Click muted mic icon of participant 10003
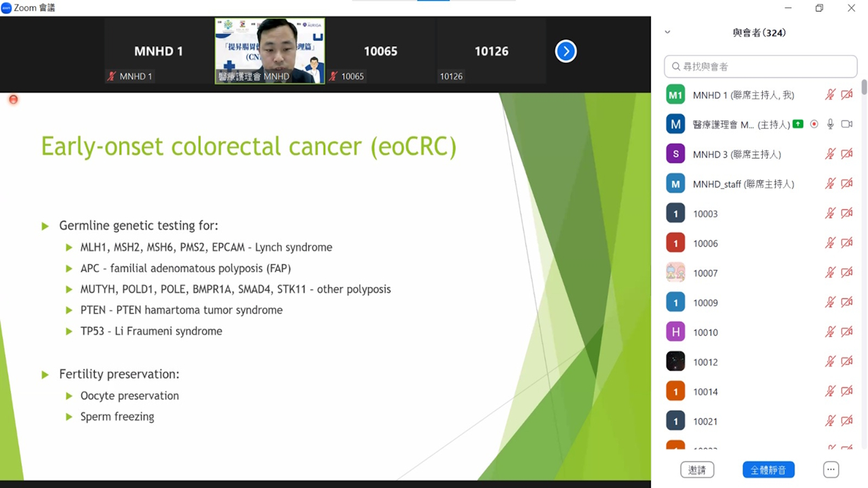 point(830,213)
